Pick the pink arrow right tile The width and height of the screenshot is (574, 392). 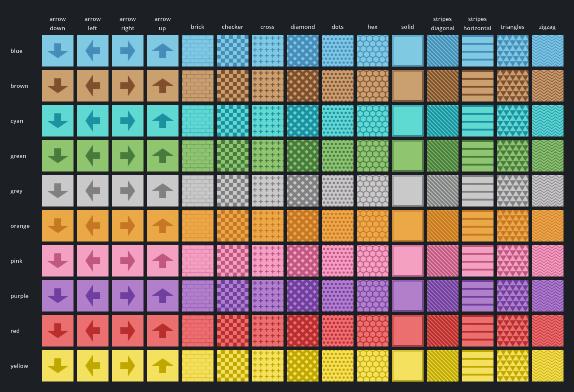pyautogui.click(x=128, y=261)
